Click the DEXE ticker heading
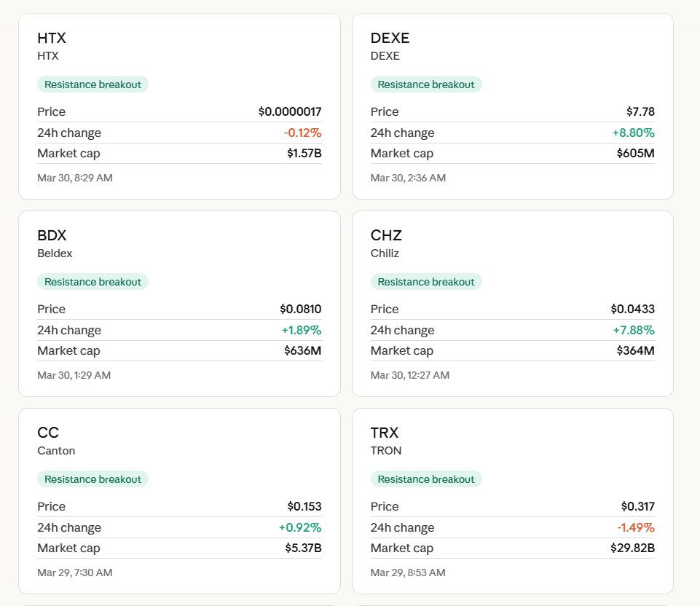Viewport: 700px width, 606px height. coord(390,39)
